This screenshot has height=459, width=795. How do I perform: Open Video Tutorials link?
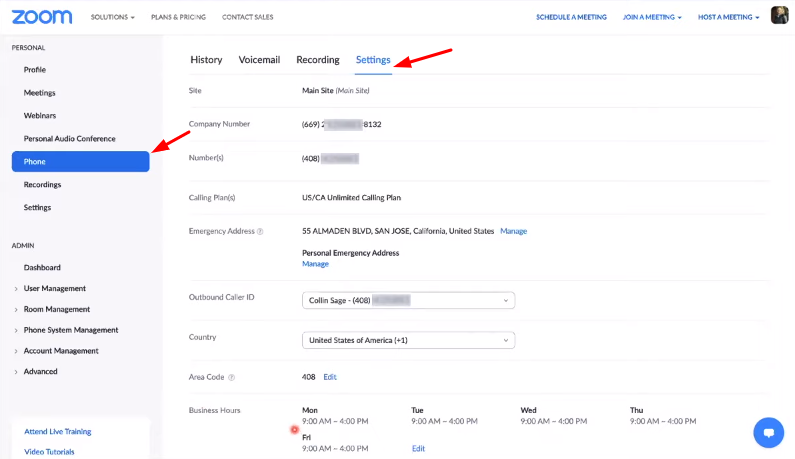tap(49, 452)
